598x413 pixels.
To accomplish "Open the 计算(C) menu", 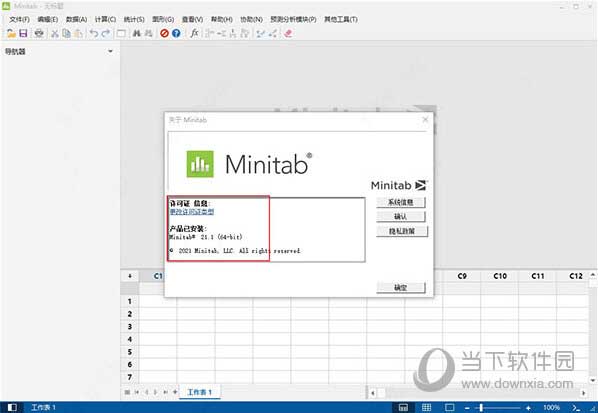I will coord(105,19).
